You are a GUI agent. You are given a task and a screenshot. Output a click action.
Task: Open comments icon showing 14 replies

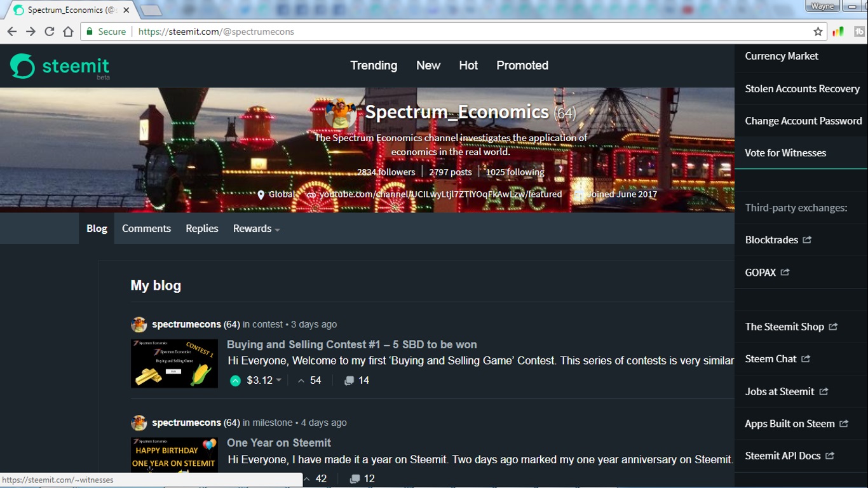pyautogui.click(x=349, y=381)
